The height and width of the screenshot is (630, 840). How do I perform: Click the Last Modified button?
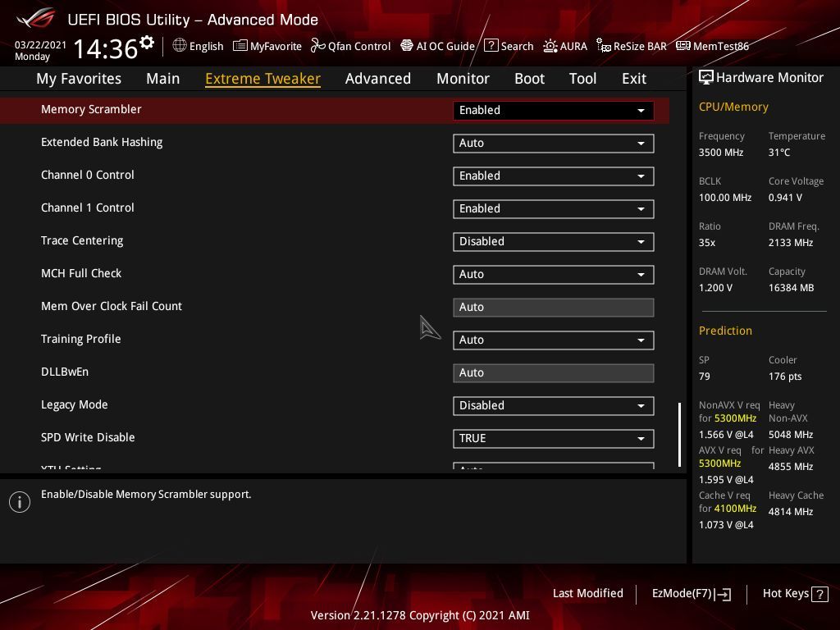[587, 593]
